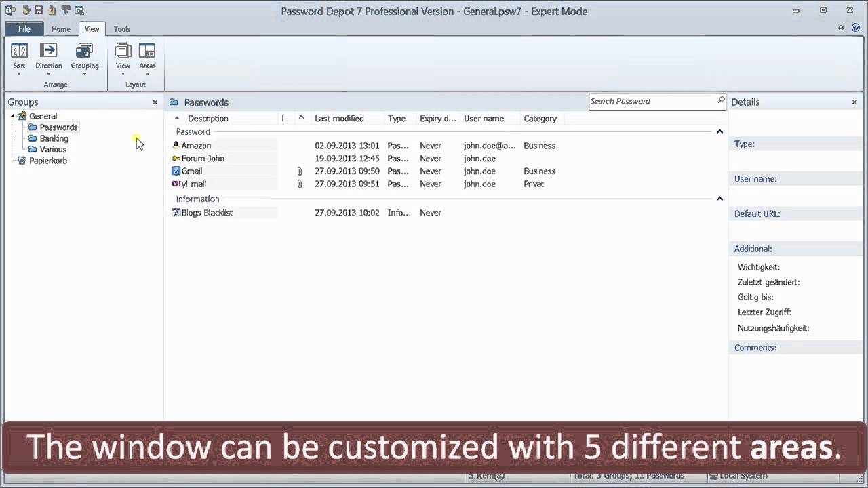Viewport: 868px width, 488px height.
Task: Open the File menu
Action: tap(24, 28)
